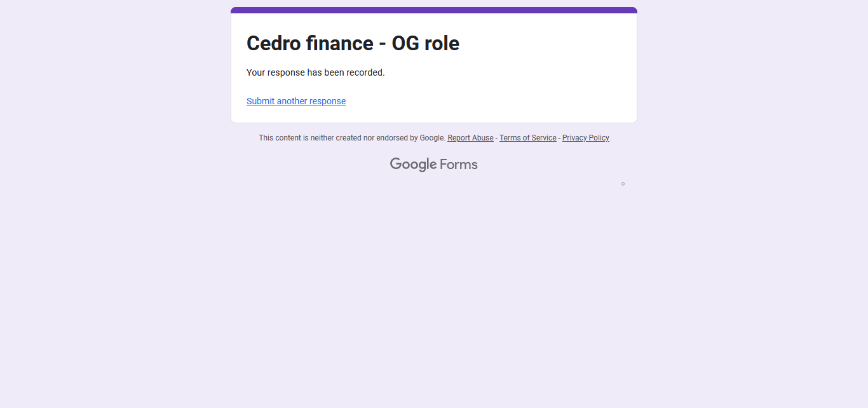Open the Terms of Service link
The height and width of the screenshot is (408, 868).
click(527, 138)
